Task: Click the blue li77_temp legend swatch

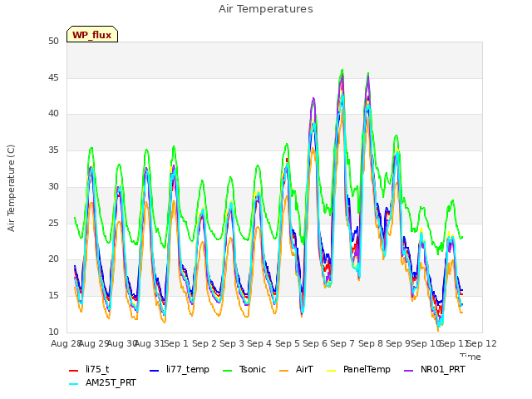Action: point(155,370)
